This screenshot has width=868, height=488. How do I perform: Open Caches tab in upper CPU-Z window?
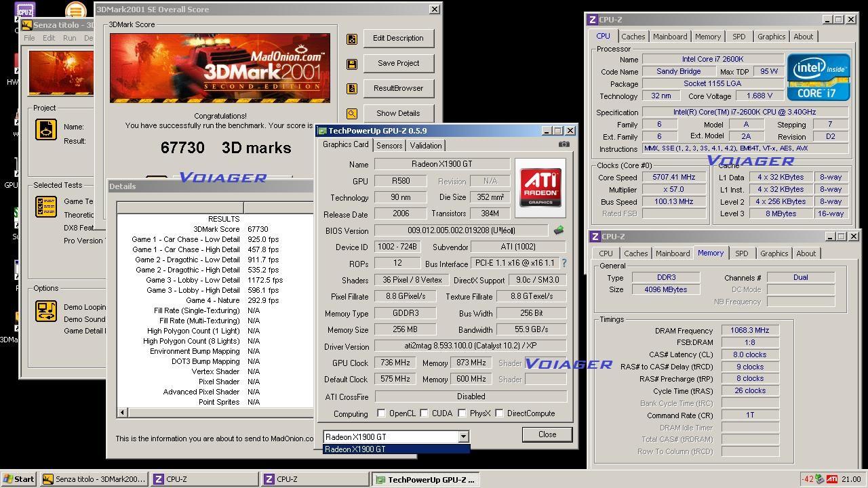click(633, 37)
